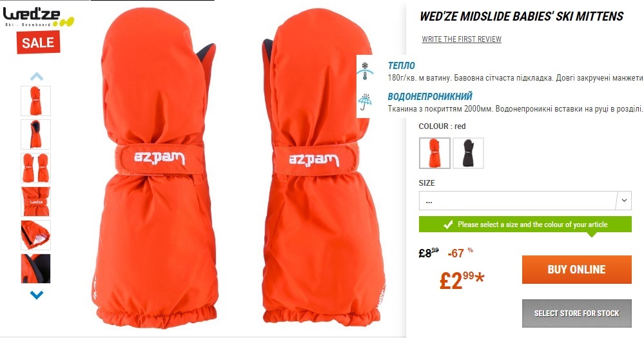Open the first red mittens thumbnail

coord(35,101)
